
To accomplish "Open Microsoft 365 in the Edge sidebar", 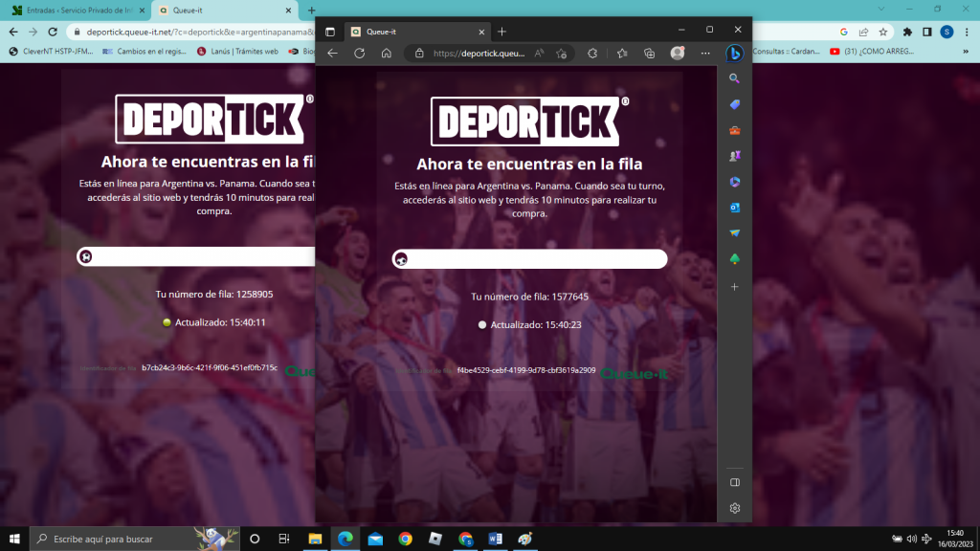I will (x=734, y=182).
